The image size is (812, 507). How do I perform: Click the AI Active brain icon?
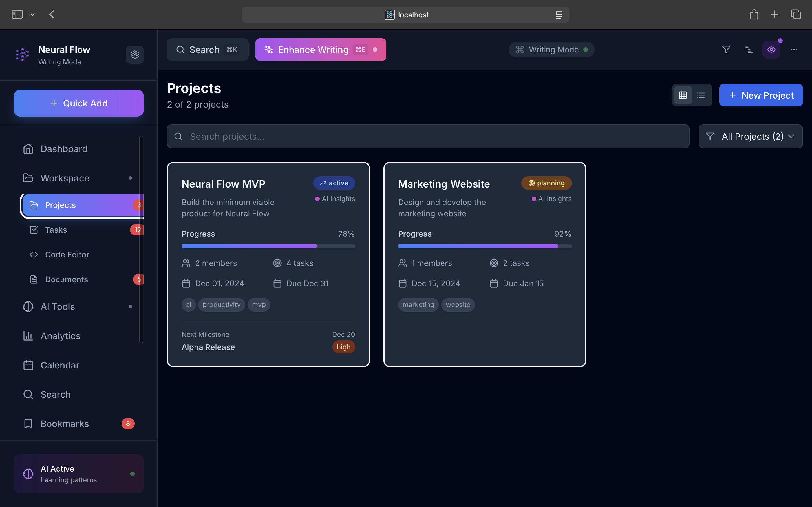tap(28, 473)
